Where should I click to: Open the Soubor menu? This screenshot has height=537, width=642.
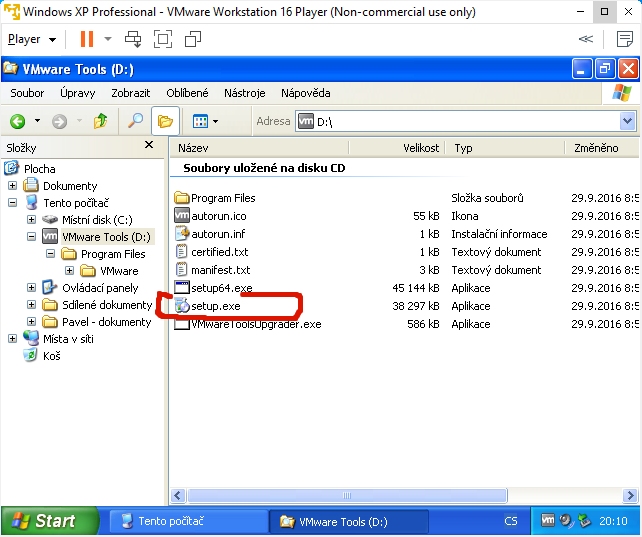27,93
